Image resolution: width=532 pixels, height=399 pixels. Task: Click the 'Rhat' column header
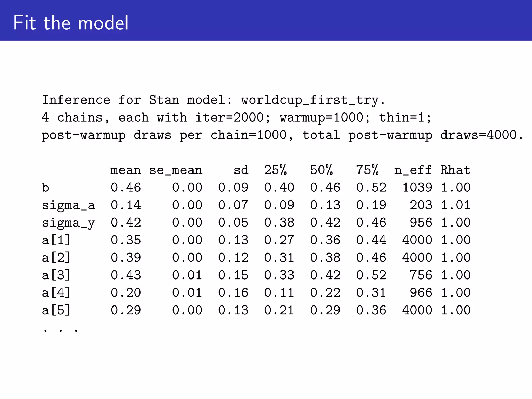[x=455, y=170]
